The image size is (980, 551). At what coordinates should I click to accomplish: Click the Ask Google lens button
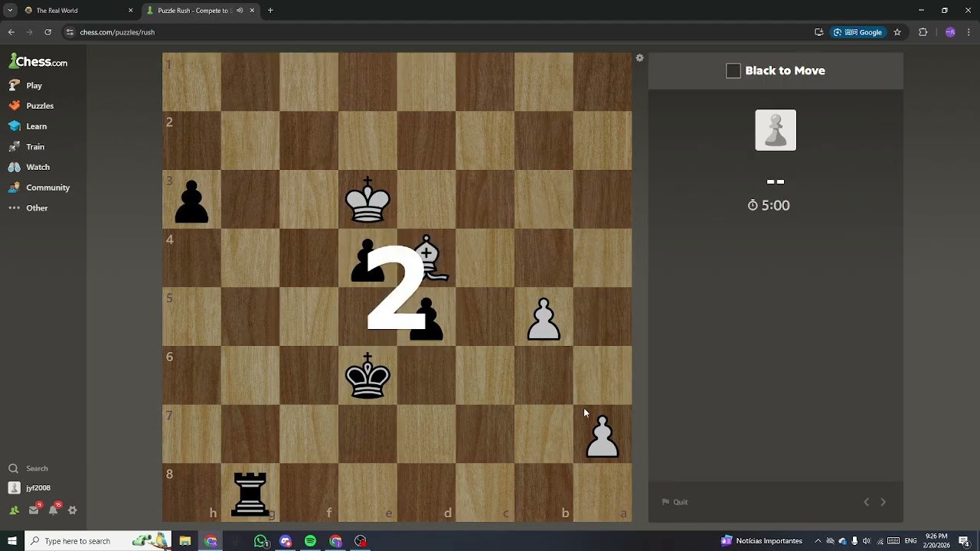(857, 32)
